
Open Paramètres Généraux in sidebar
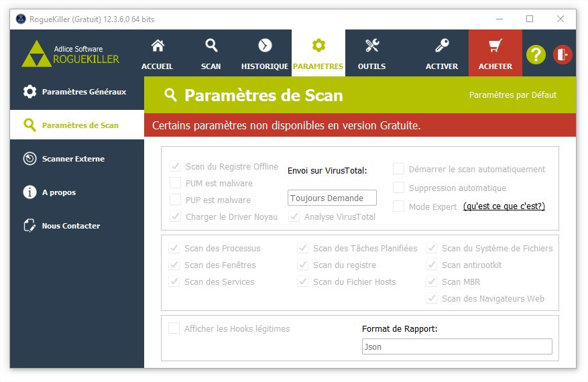tap(77, 91)
